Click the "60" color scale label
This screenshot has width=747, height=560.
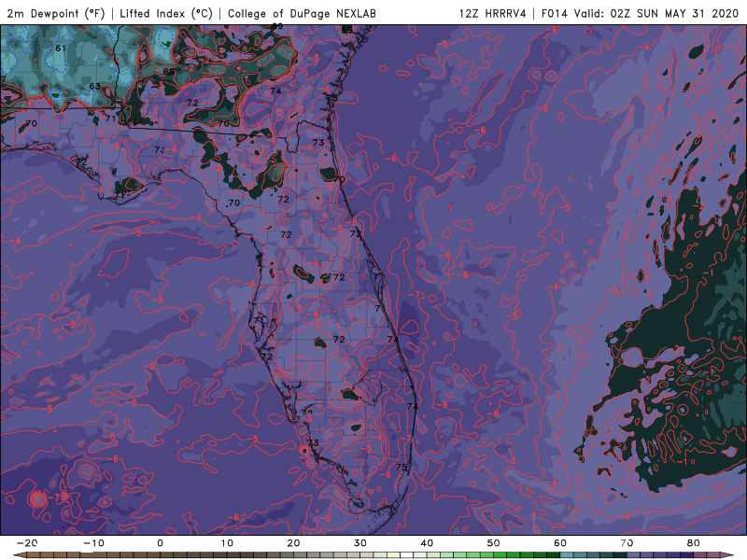tap(560, 543)
